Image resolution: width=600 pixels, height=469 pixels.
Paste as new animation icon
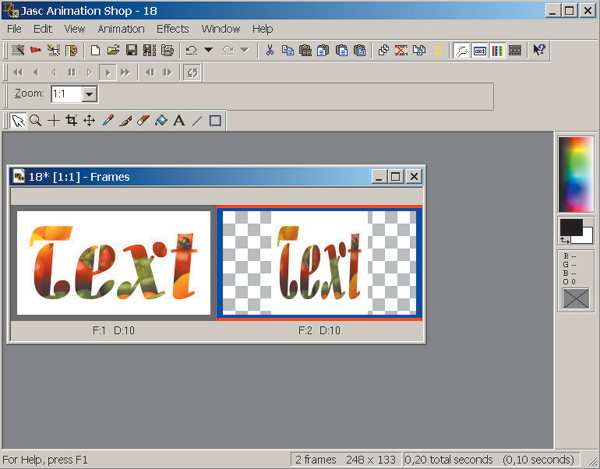[305, 50]
